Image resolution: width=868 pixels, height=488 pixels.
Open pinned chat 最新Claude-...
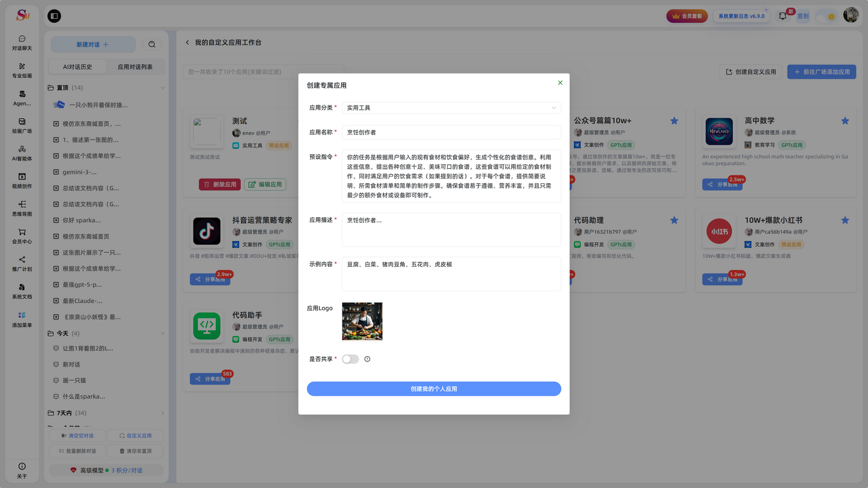[83, 301]
